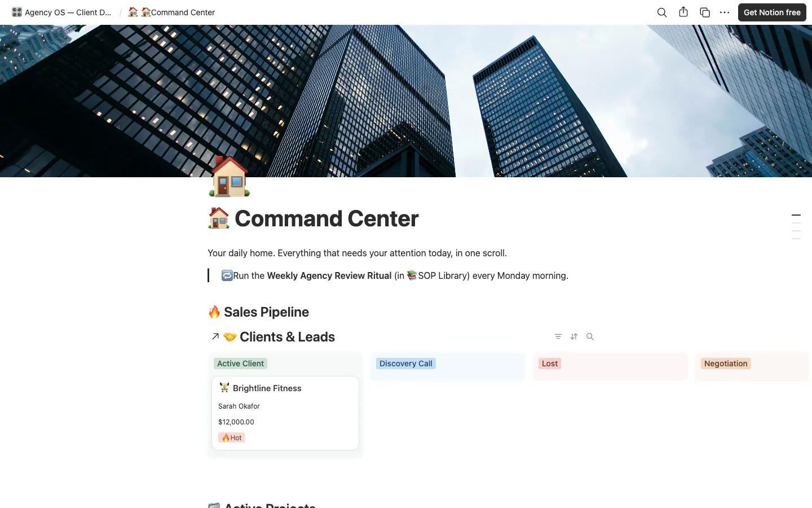Click the share icon in top bar
Image resolution: width=812 pixels, height=508 pixels.
(x=683, y=12)
